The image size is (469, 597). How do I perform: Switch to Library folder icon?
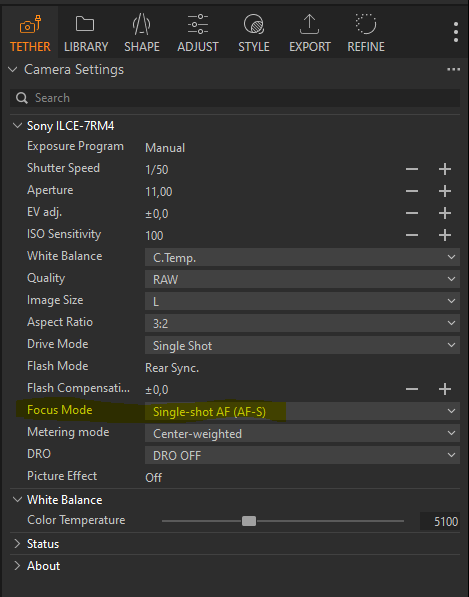85,24
